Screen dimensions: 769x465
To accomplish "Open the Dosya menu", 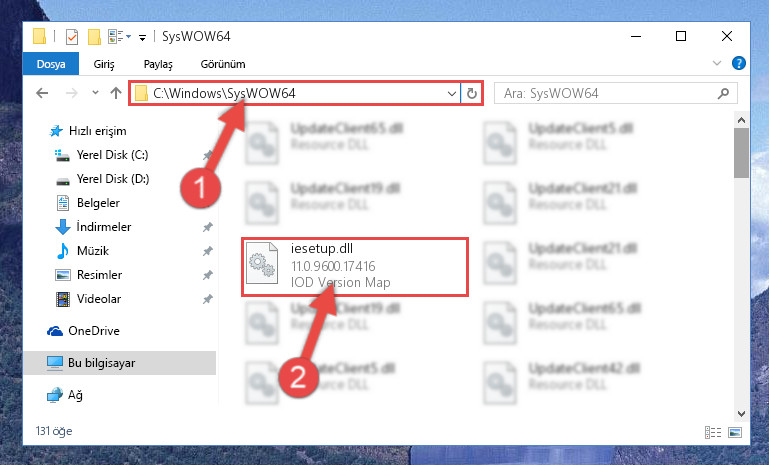I will 51,64.
